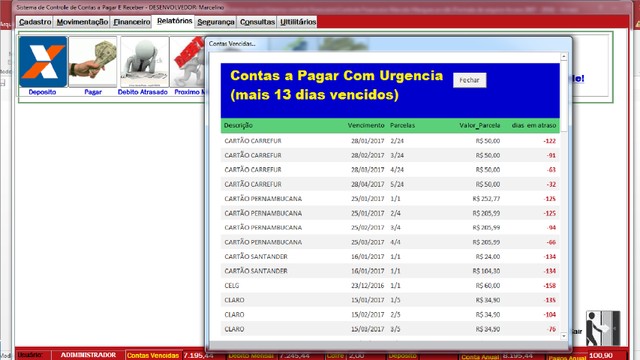Viewport: 640px width, 360px height.
Task: Open the Ultilitários menu
Action: pos(298,22)
